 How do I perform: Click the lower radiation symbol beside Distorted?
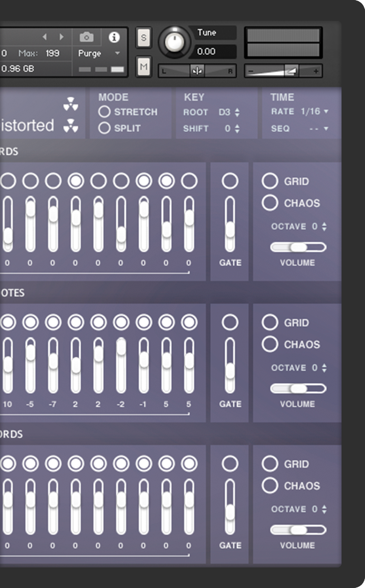click(x=71, y=126)
